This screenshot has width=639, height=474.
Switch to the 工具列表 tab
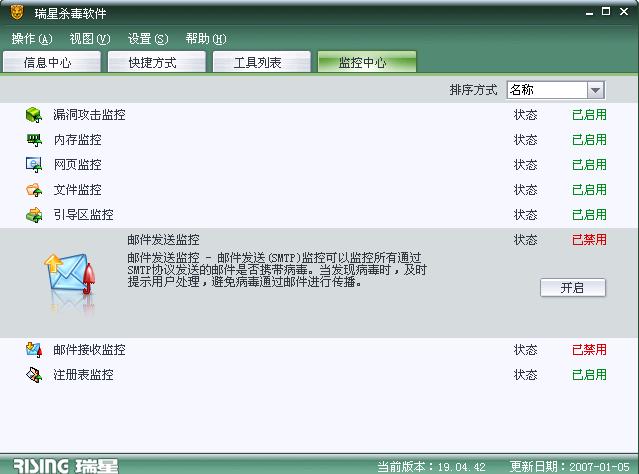262,62
